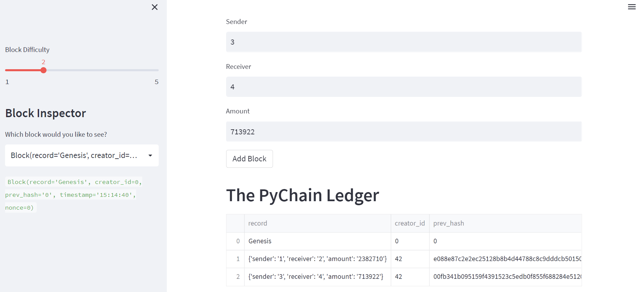
Task: Select the Amount field containing 713922
Action: [403, 132]
